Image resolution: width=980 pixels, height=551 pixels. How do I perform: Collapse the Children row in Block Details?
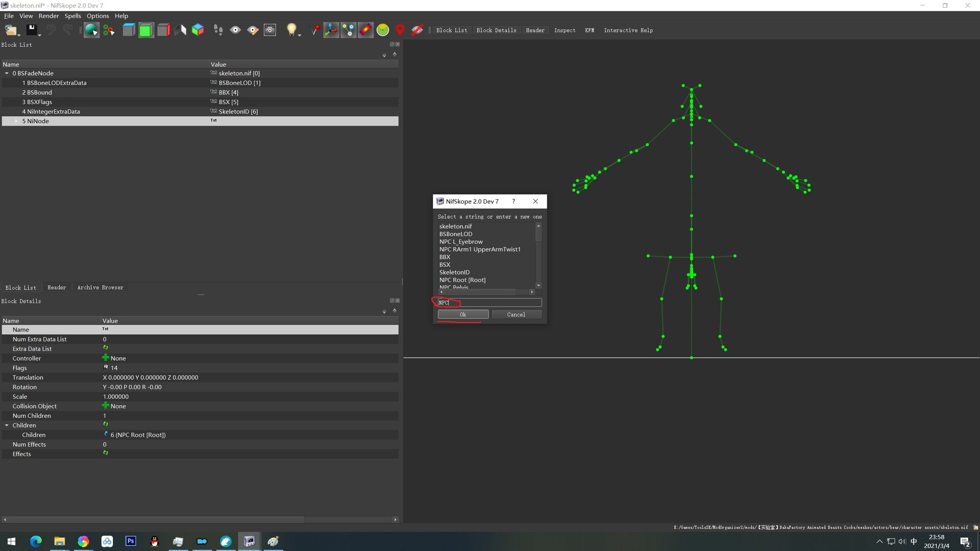pyautogui.click(x=7, y=425)
